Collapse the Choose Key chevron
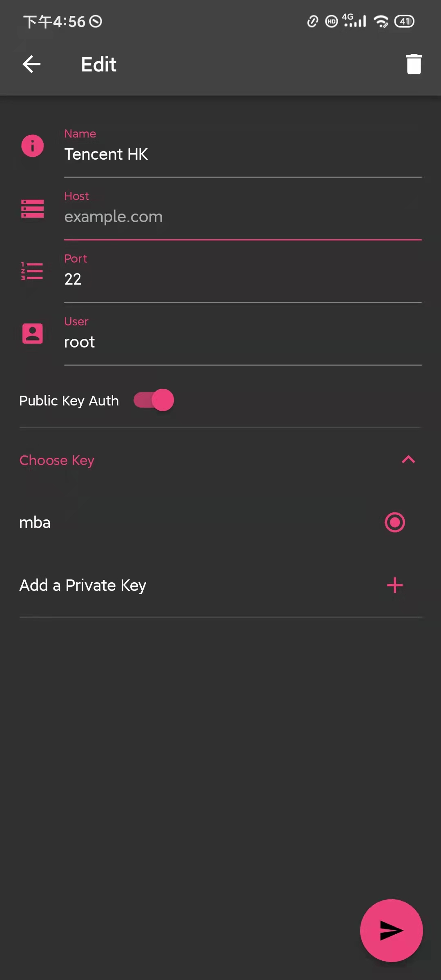The width and height of the screenshot is (441, 980). [x=408, y=460]
